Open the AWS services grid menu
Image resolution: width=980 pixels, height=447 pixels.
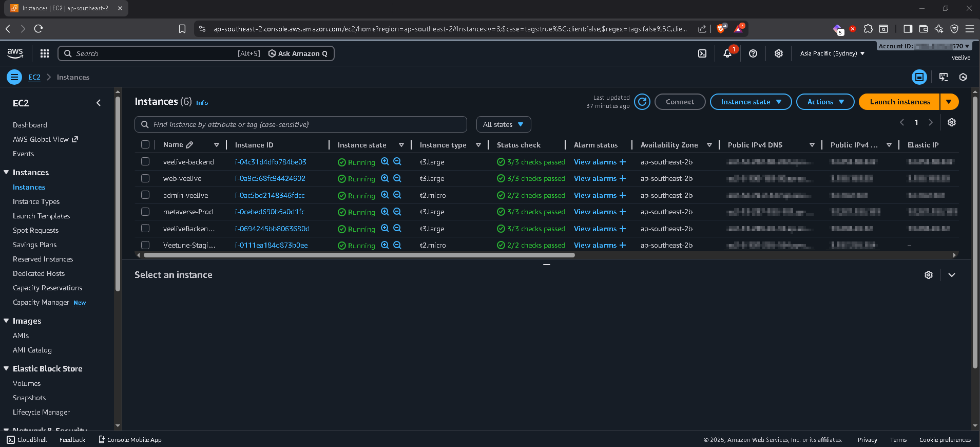(45, 53)
